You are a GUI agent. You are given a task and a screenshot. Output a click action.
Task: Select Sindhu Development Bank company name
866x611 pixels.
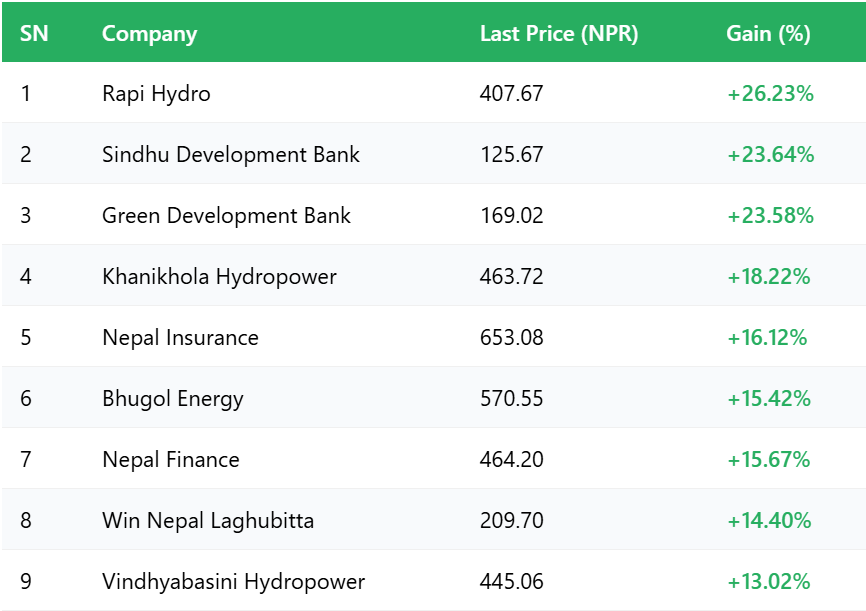pos(231,155)
